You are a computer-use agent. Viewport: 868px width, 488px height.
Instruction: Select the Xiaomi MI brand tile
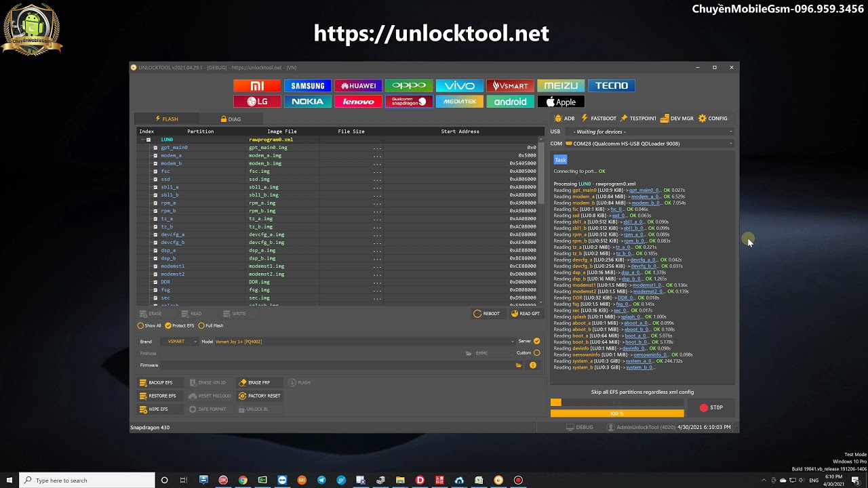point(257,85)
